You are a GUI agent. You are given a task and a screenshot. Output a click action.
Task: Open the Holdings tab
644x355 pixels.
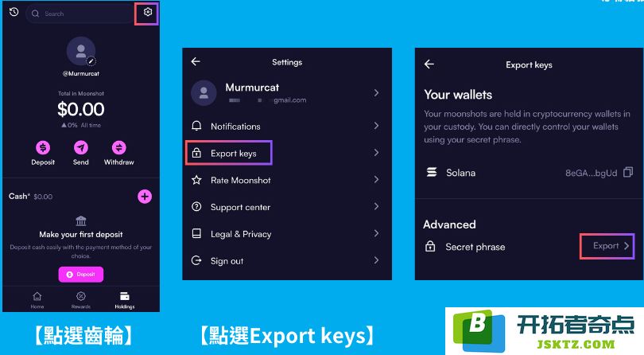pyautogui.click(x=125, y=300)
